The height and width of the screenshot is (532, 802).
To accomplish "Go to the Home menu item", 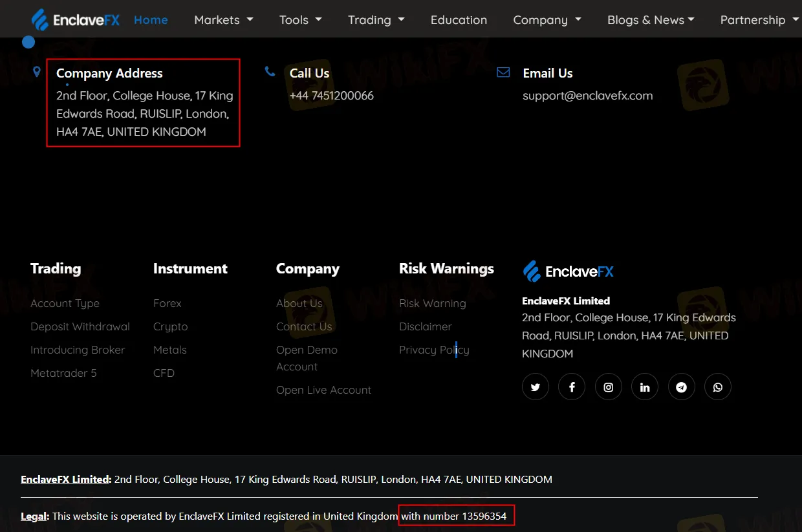I will (x=151, y=20).
